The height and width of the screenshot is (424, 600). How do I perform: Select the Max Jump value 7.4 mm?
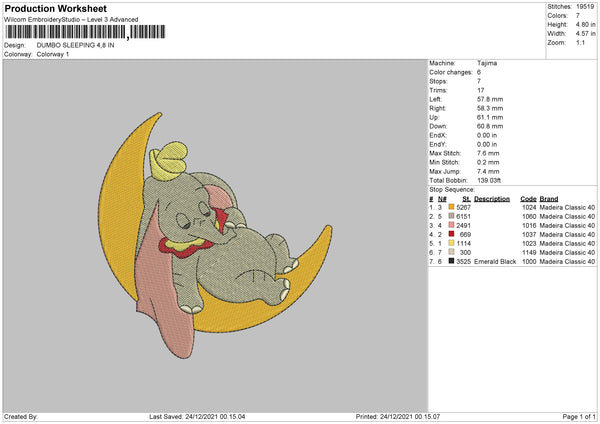488,171
